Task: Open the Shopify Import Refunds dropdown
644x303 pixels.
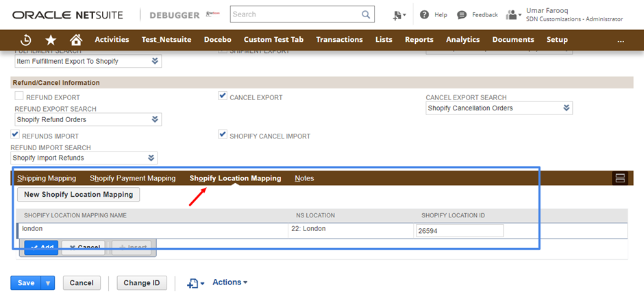Action: 151,158
